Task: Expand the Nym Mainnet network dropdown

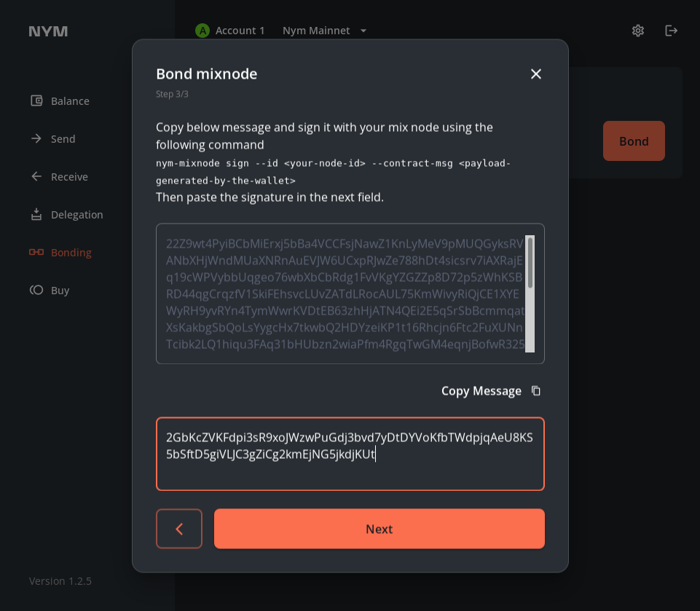Action: tap(325, 31)
